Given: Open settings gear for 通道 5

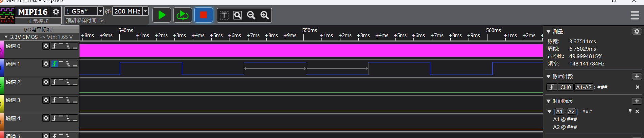Looking at the screenshot, I should 46,136.
